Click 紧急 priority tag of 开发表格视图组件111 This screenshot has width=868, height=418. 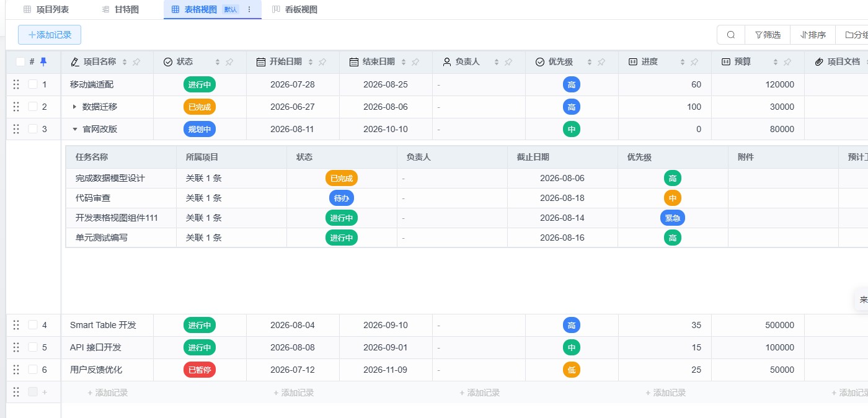pos(673,218)
